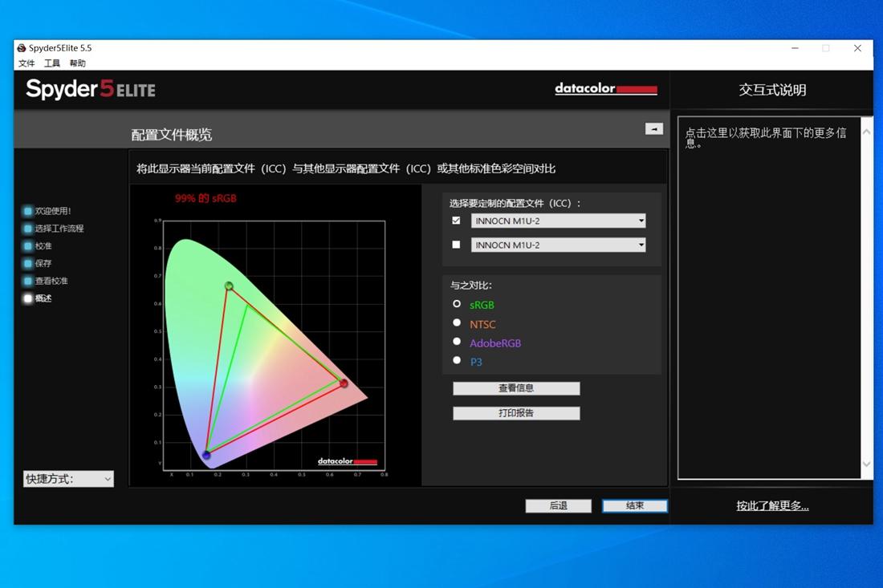
Task: Select the 查看校准 step indicator
Action: [27, 281]
